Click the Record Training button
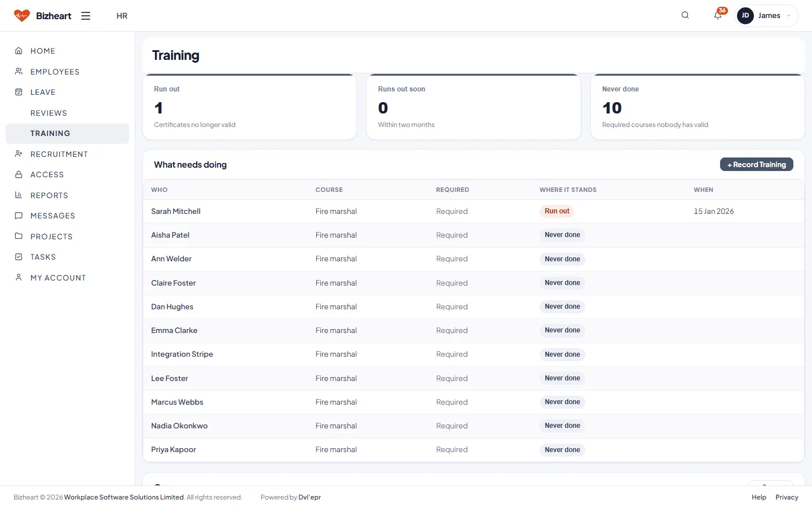The height and width of the screenshot is (508, 812). click(757, 164)
